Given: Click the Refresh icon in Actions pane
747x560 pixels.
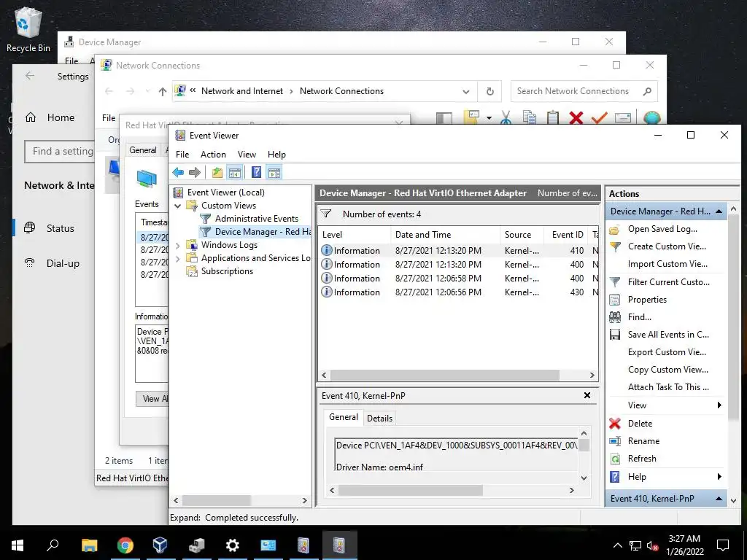Looking at the screenshot, I should (x=615, y=459).
